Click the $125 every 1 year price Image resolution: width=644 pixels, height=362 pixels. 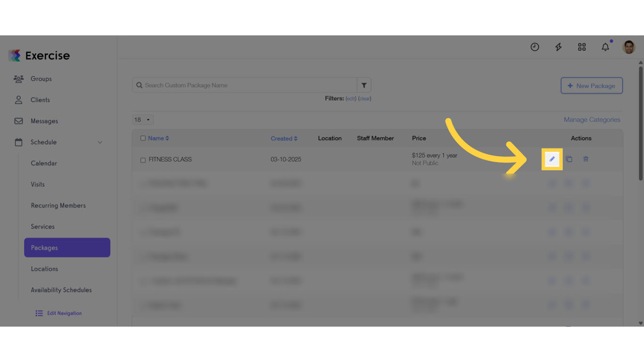(x=435, y=156)
